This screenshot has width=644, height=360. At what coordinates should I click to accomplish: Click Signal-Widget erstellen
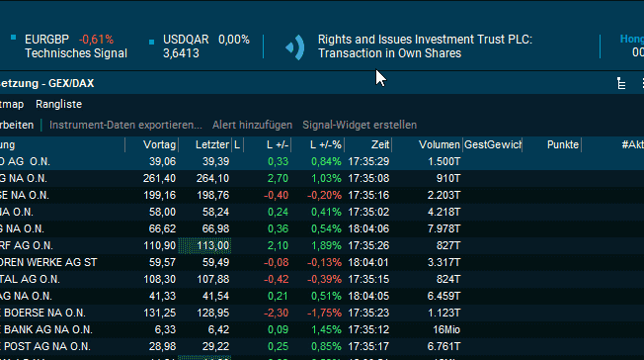pos(360,125)
